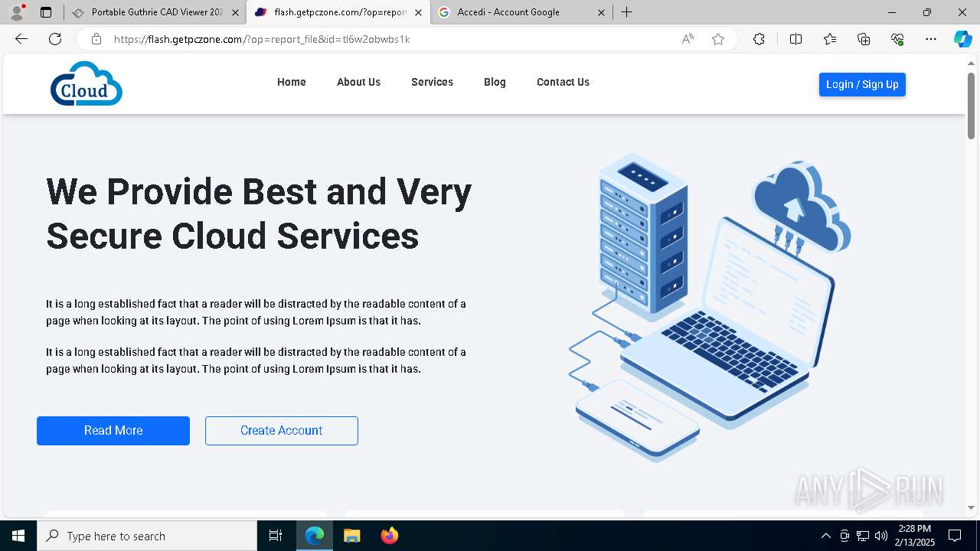Open Browser essentials heart icon
Screen dimensions: 980x551
point(897,39)
